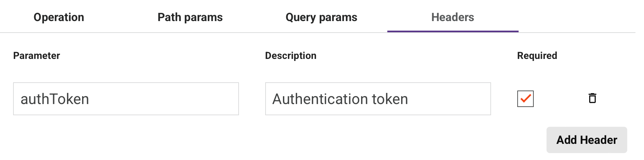The width and height of the screenshot is (644, 160).
Task: Uncheck the Required checkbox for authToken
Action: click(x=525, y=99)
